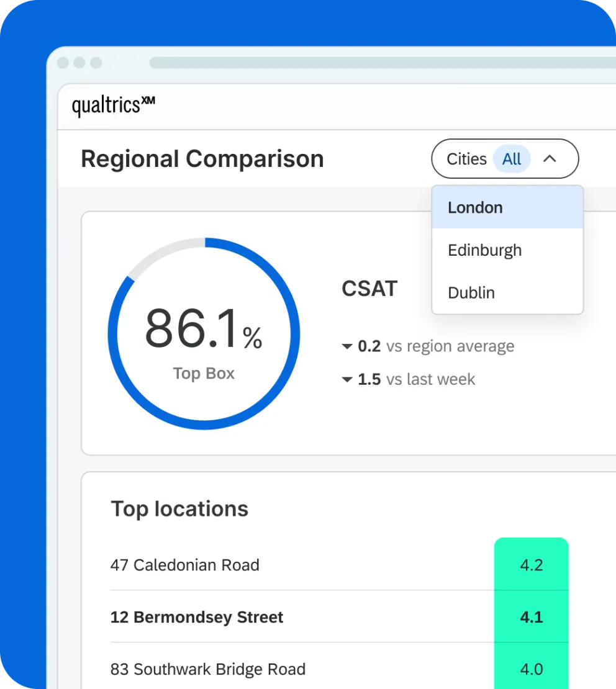Click the 86.1% Top Box gauge
616x689 pixels.
[204, 333]
